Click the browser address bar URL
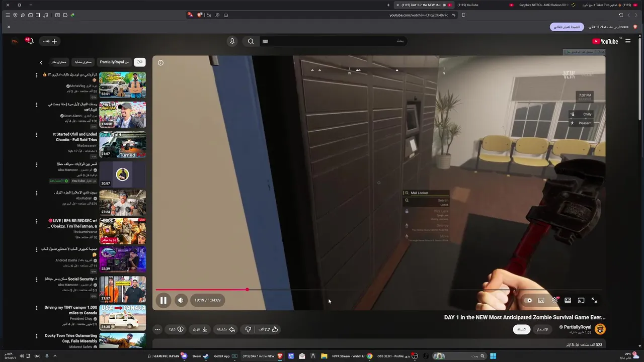 [419, 15]
